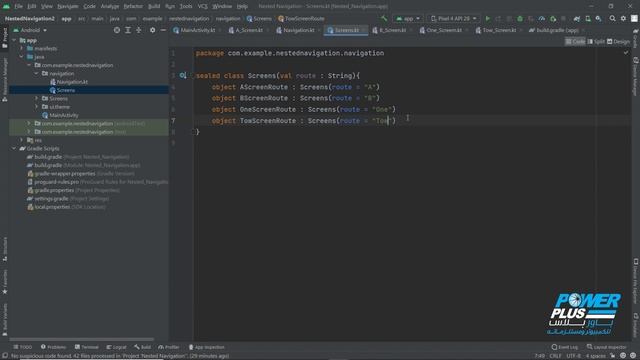The image size is (640, 360).
Task: Collapse the Gradle Scripts node
Action: click(x=14, y=148)
